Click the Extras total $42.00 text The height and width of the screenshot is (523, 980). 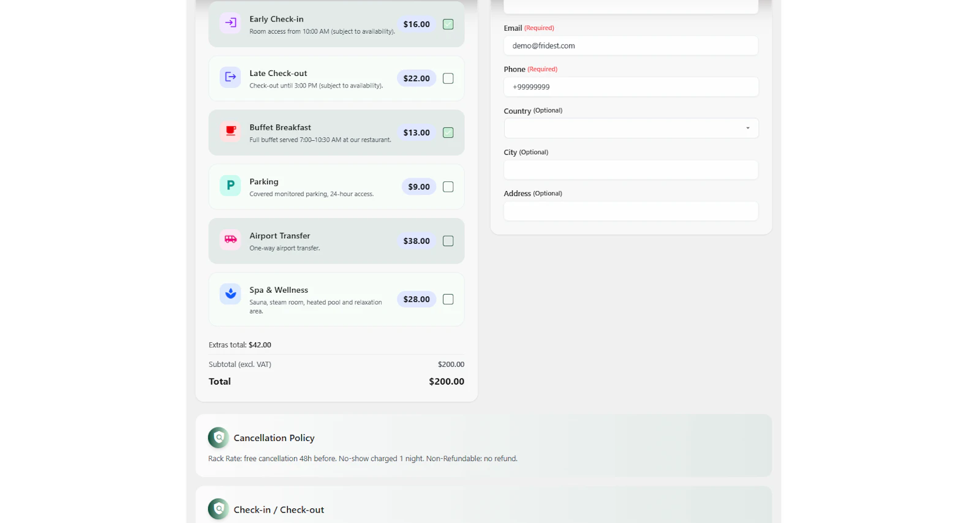click(240, 345)
